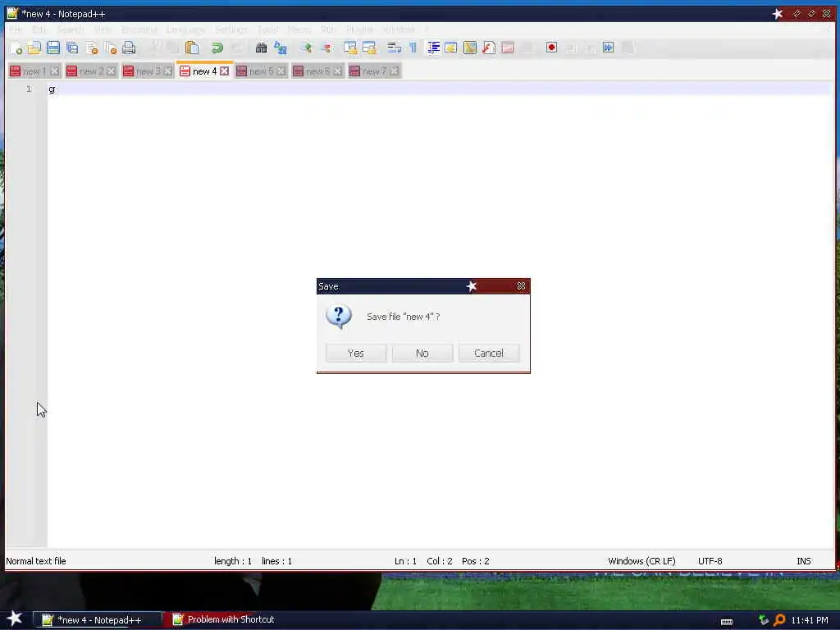Close the new 3 tab
This screenshot has height=630, width=840.
point(167,71)
